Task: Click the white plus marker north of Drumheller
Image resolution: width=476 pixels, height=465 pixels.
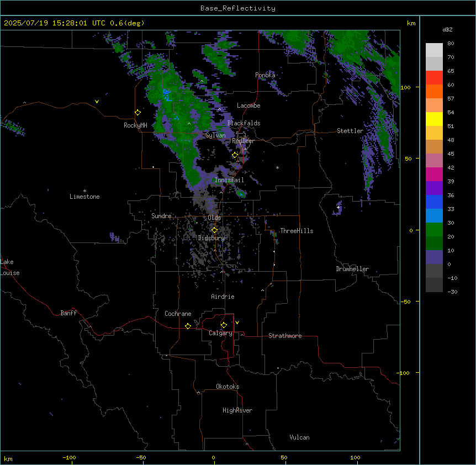Action: coord(338,207)
